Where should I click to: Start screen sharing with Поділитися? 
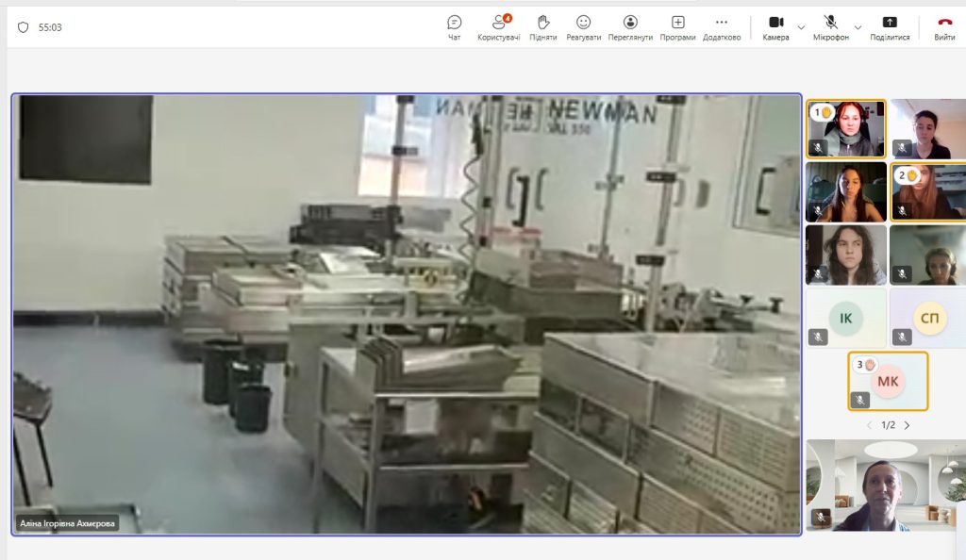click(x=890, y=27)
